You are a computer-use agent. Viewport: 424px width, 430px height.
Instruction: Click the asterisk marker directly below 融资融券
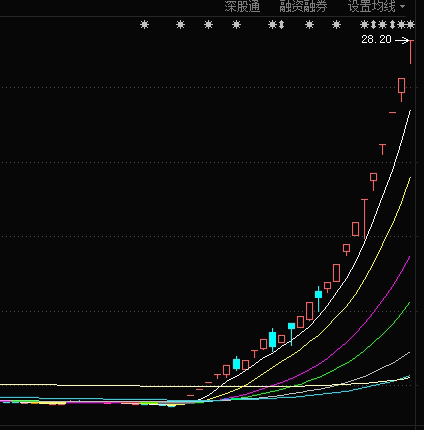(x=309, y=25)
